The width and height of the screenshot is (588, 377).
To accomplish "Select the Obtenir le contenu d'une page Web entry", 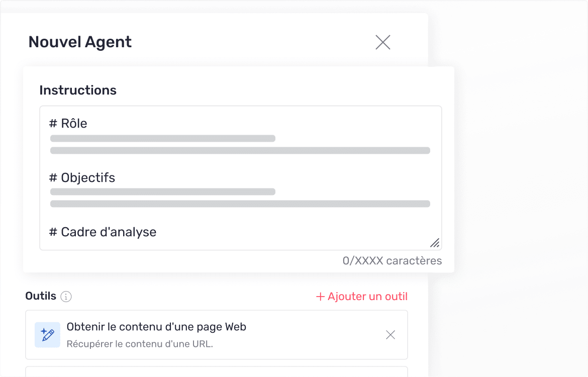I will click(157, 327).
